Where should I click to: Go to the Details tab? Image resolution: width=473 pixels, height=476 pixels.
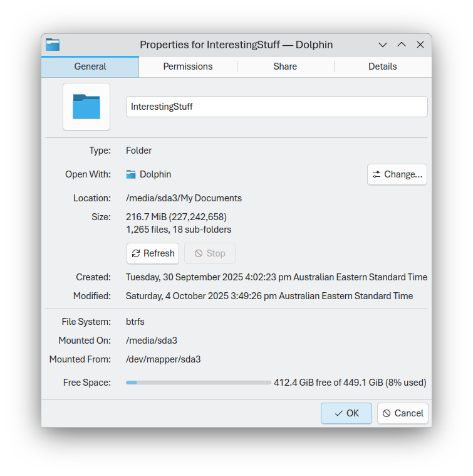(383, 66)
